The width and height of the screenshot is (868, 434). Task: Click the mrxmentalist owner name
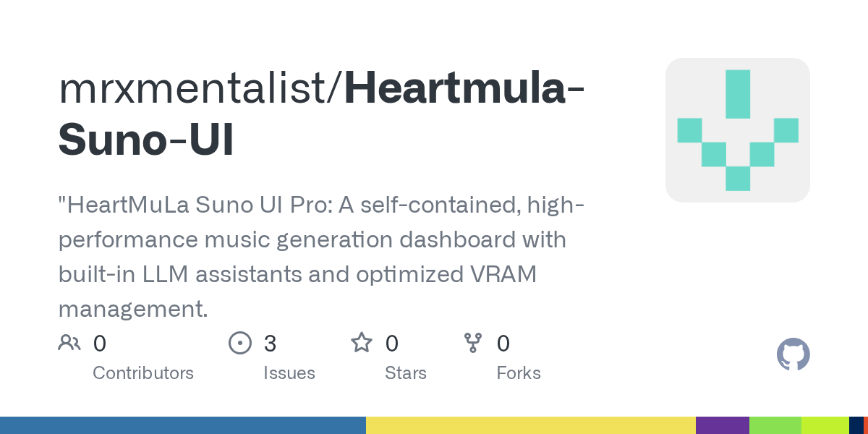click(x=194, y=88)
